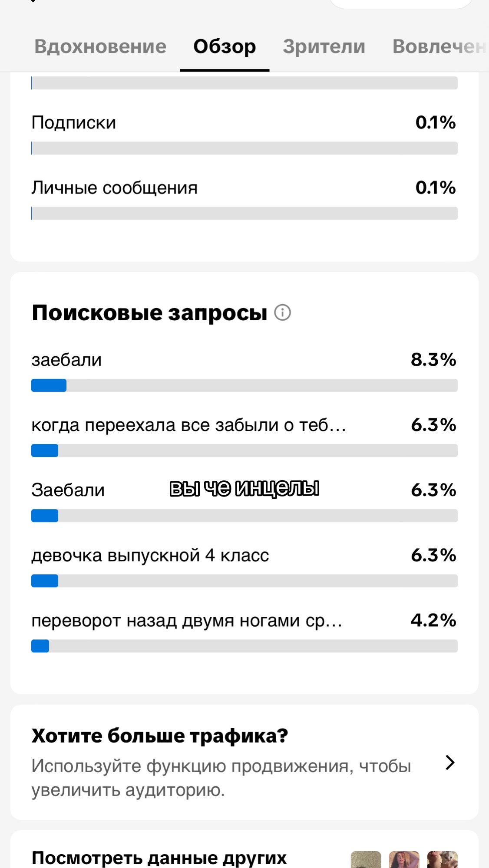Open the Зрители tab
This screenshot has width=489, height=868.
pos(324,46)
